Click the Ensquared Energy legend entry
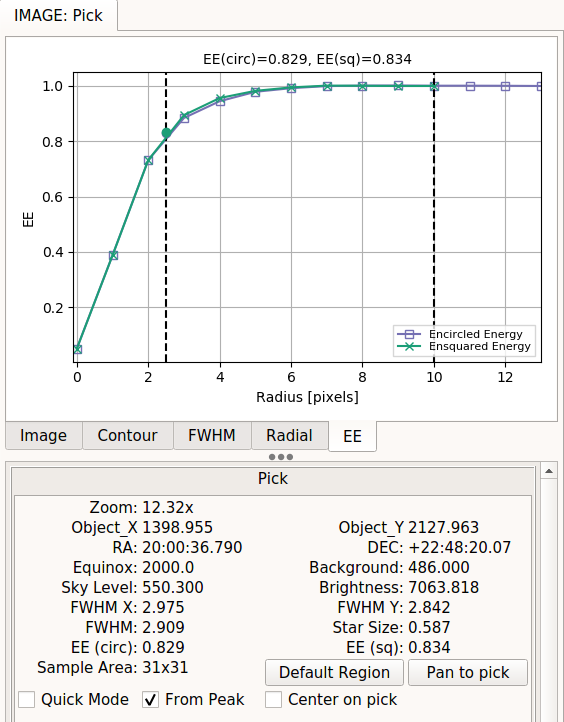Screen dimensions: 564x722 464,346
